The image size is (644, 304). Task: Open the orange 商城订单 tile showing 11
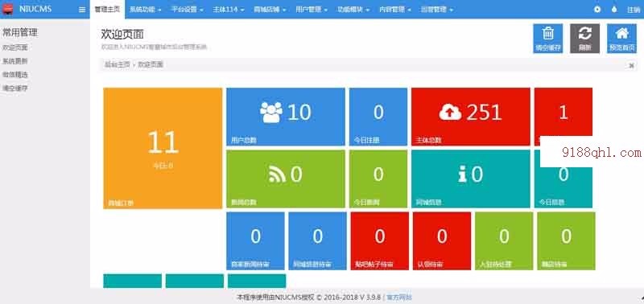point(163,148)
